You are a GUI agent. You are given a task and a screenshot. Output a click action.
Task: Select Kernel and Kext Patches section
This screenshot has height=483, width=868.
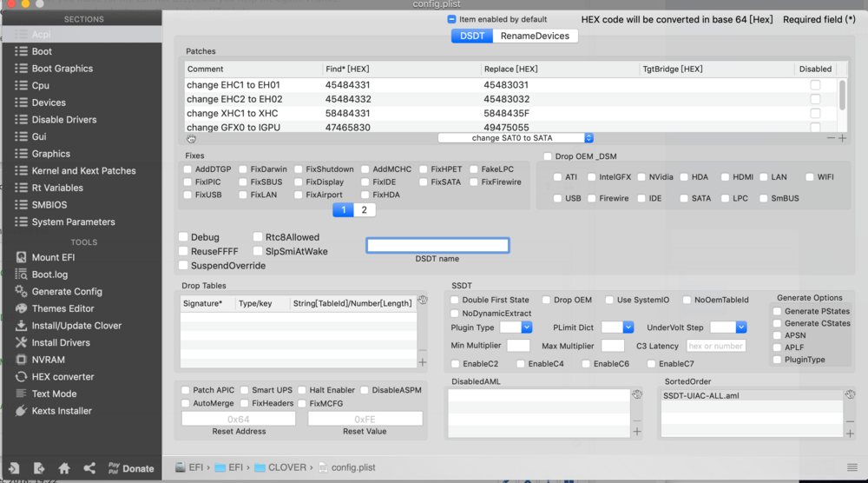coord(85,171)
